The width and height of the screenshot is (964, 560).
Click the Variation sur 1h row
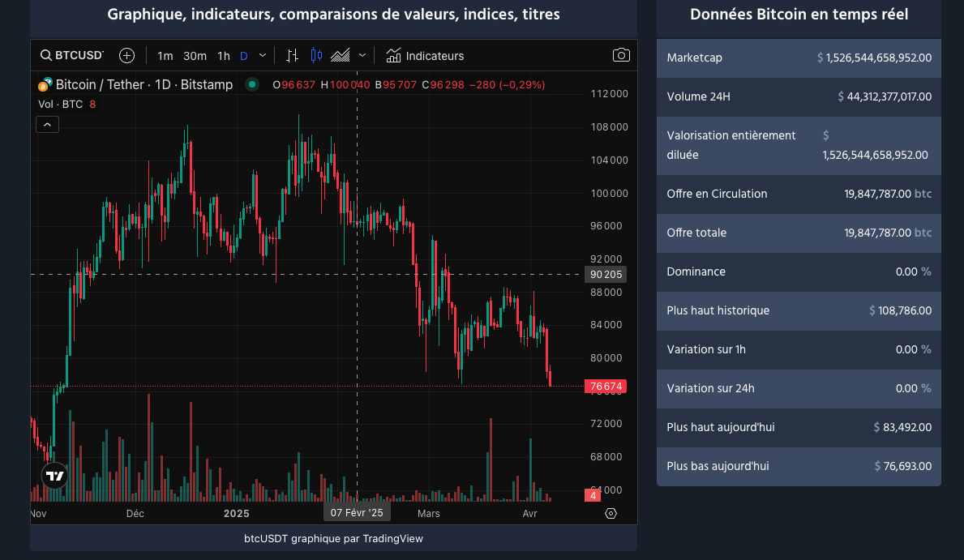point(799,349)
